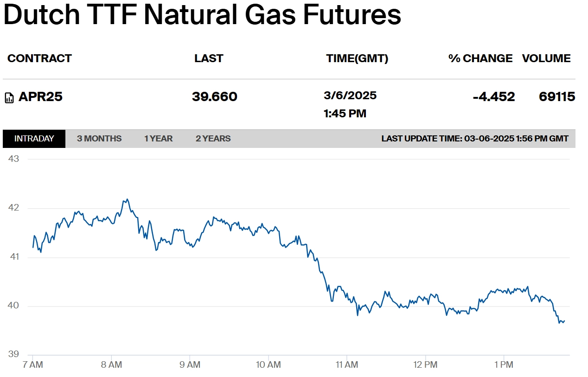Click the last price 39.660
This screenshot has height=377, width=588.
point(215,97)
